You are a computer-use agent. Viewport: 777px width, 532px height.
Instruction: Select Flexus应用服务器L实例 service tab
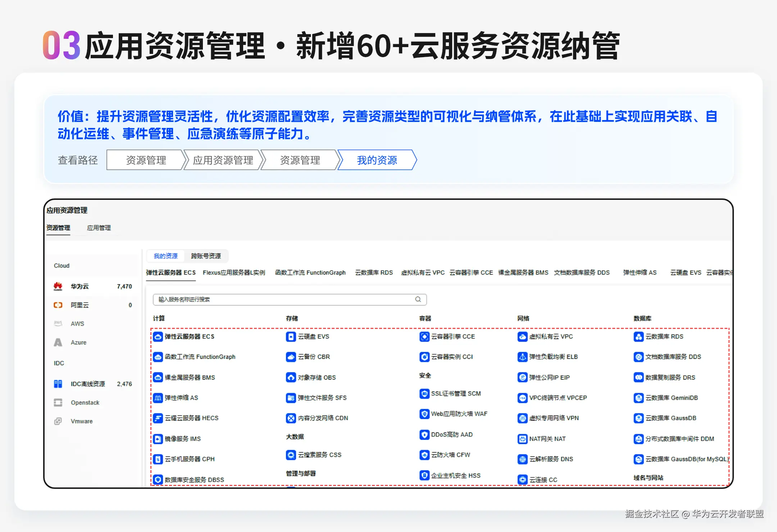[x=234, y=273]
